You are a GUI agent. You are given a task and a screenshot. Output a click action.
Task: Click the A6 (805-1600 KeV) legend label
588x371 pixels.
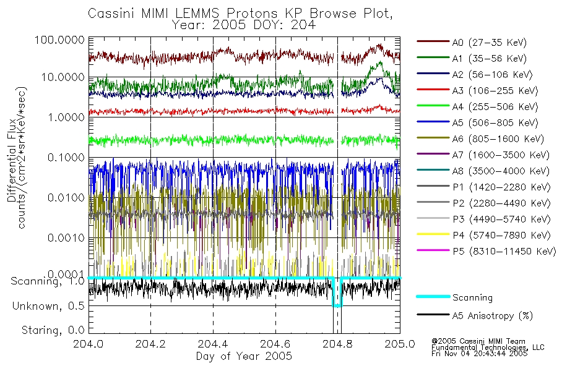(x=498, y=139)
